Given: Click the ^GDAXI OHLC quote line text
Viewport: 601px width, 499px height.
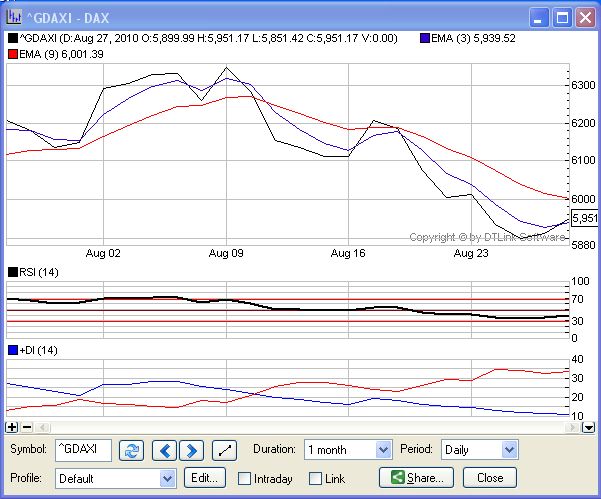Looking at the screenshot, I should pyautogui.click(x=209, y=38).
